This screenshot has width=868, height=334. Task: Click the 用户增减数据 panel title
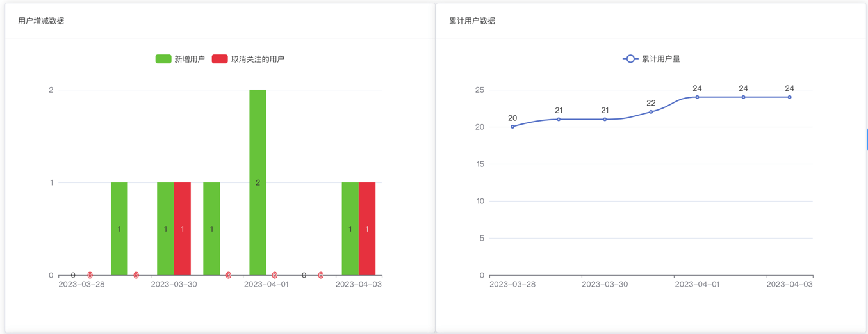click(41, 20)
